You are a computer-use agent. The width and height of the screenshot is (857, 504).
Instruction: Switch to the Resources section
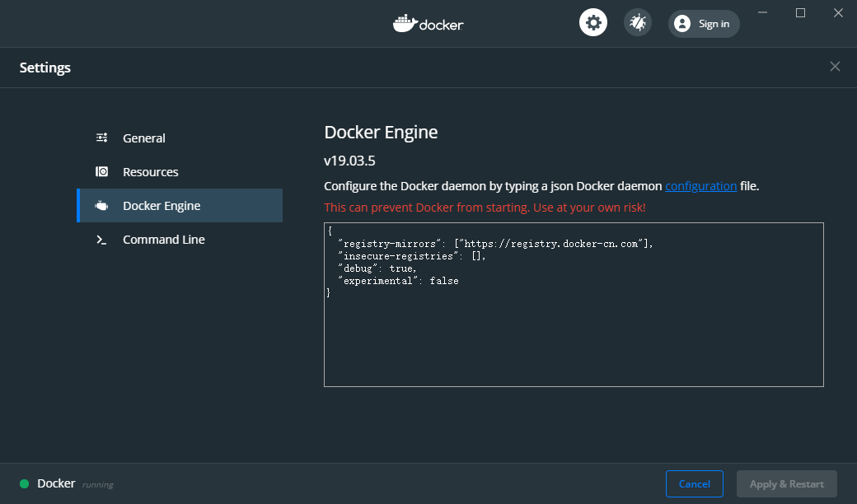(180, 172)
